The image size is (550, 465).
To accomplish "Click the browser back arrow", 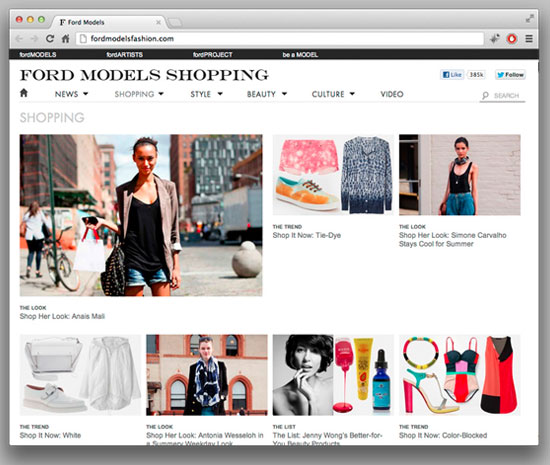I will pyautogui.click(x=19, y=39).
